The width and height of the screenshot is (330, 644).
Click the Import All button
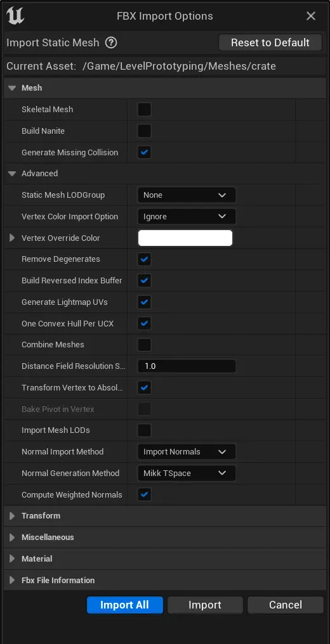click(124, 605)
